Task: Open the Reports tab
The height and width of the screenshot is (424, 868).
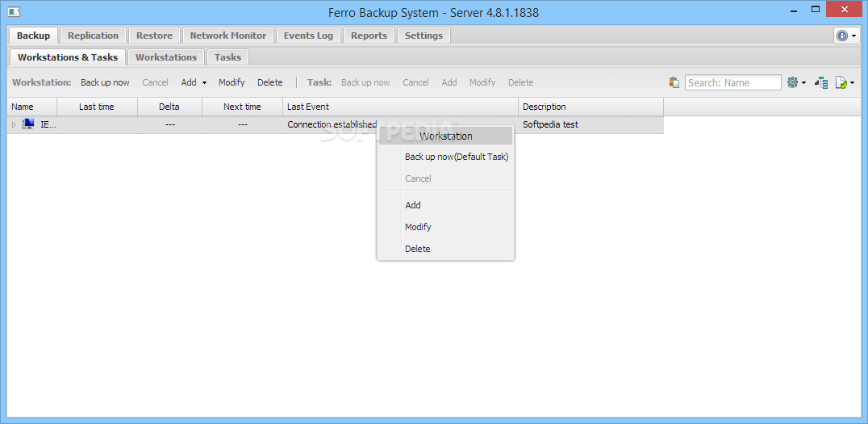Action: 369,36
